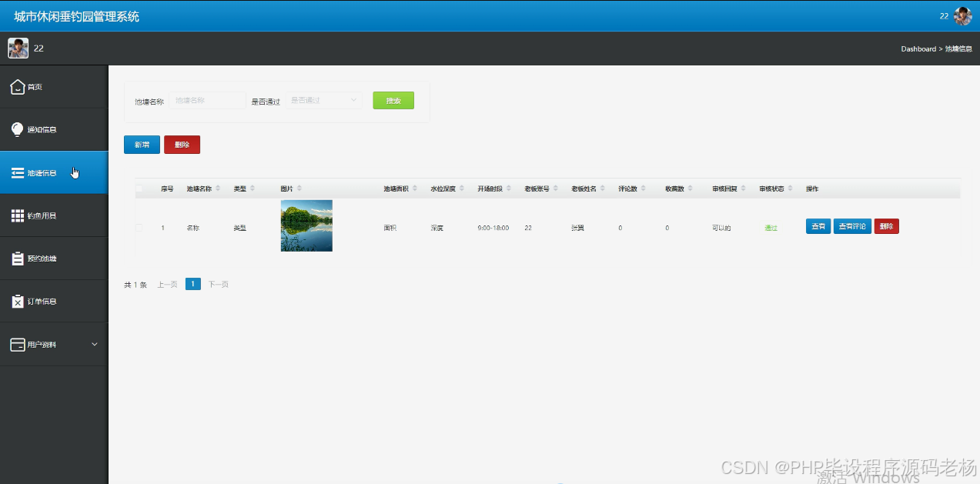The width and height of the screenshot is (980, 484).
Task: Click the 首页 house icon in sidebar
Action: coord(18,87)
